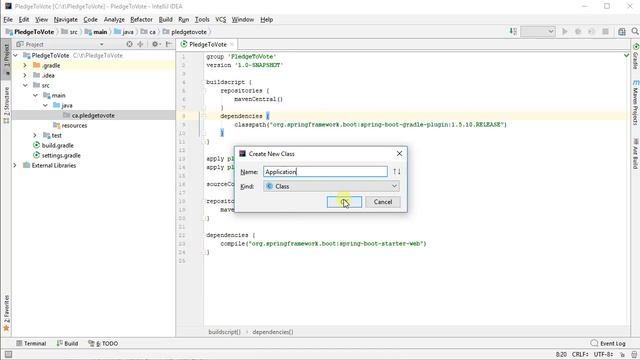
Task: Click the sort arrows icon beside Name field
Action: [397, 171]
